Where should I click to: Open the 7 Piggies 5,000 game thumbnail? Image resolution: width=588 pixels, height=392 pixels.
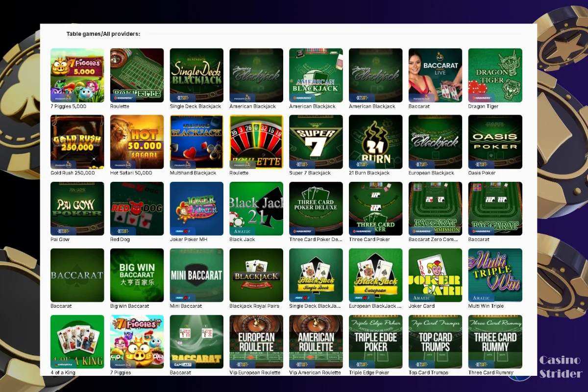[77, 75]
